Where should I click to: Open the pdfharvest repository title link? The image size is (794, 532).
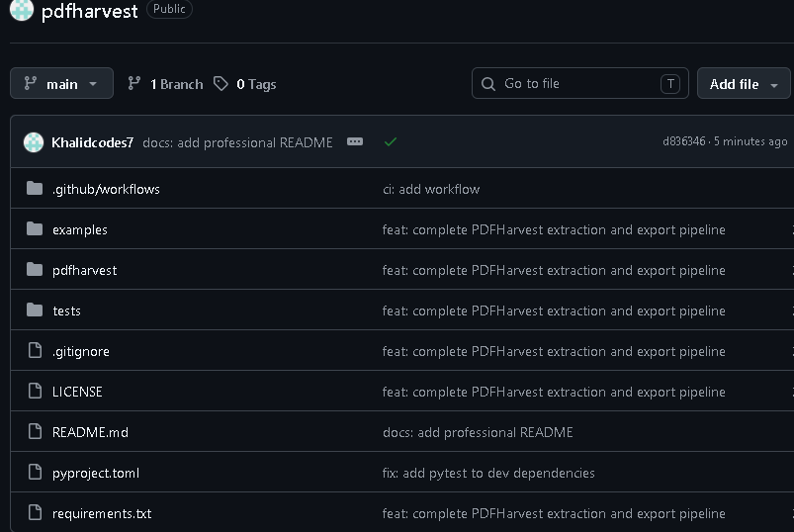[89, 11]
